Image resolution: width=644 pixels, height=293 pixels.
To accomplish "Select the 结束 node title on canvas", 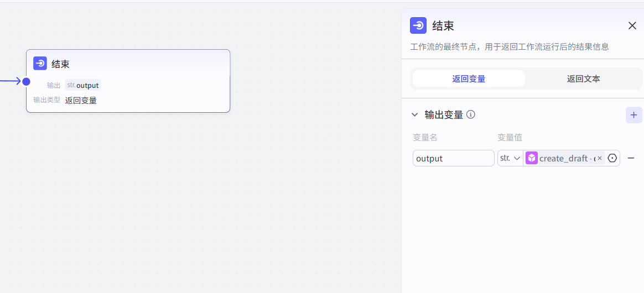I will click(60, 64).
